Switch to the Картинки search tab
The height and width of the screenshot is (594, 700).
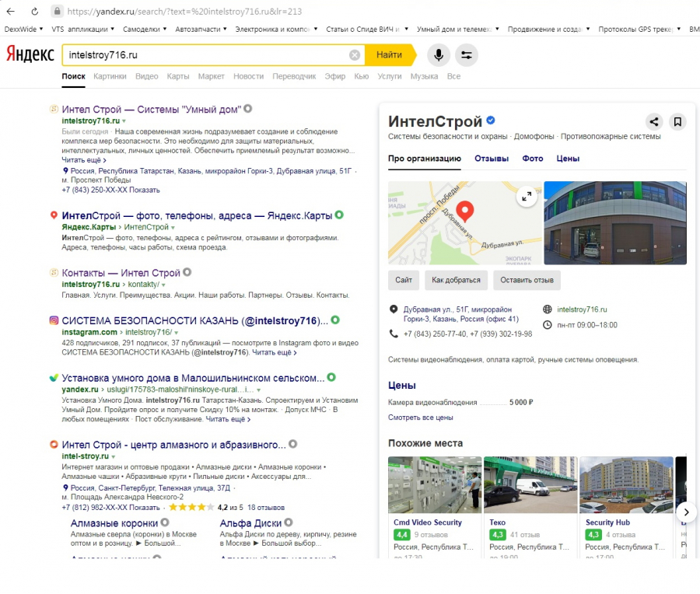(110, 76)
